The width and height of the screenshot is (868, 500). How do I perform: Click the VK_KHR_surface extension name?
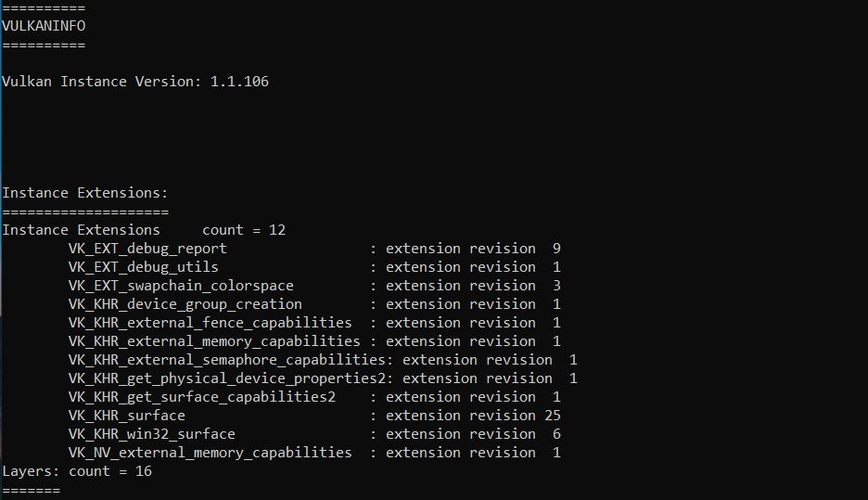tap(127, 416)
